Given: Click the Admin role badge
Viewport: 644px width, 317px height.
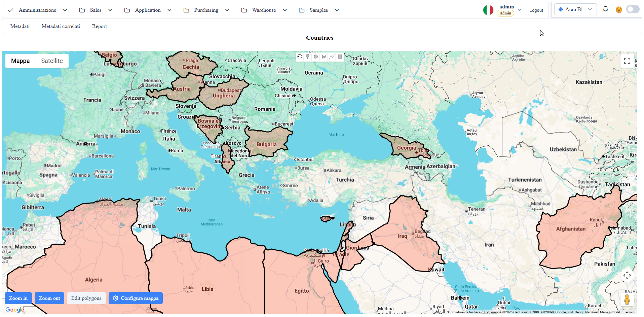Looking at the screenshot, I should pyautogui.click(x=505, y=13).
